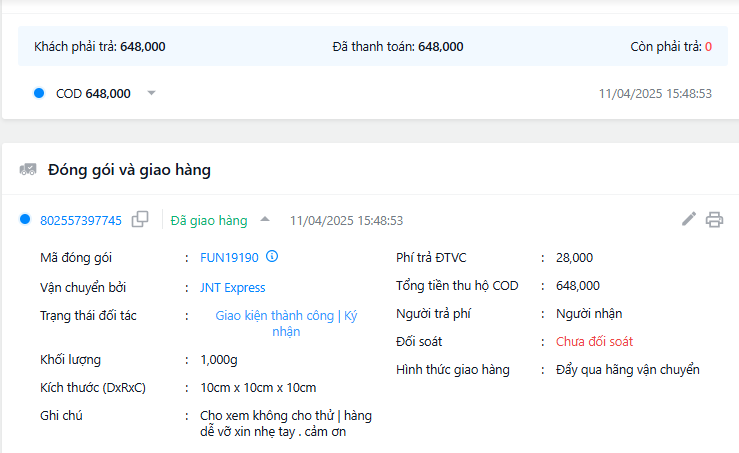Click the Đã giao hàng status label
The height and width of the screenshot is (453, 739).
tap(209, 220)
